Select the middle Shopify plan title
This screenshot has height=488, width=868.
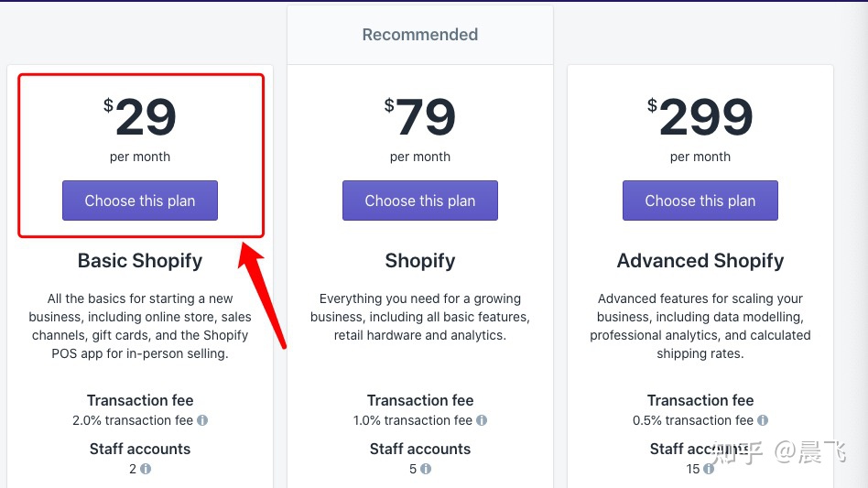tap(420, 261)
